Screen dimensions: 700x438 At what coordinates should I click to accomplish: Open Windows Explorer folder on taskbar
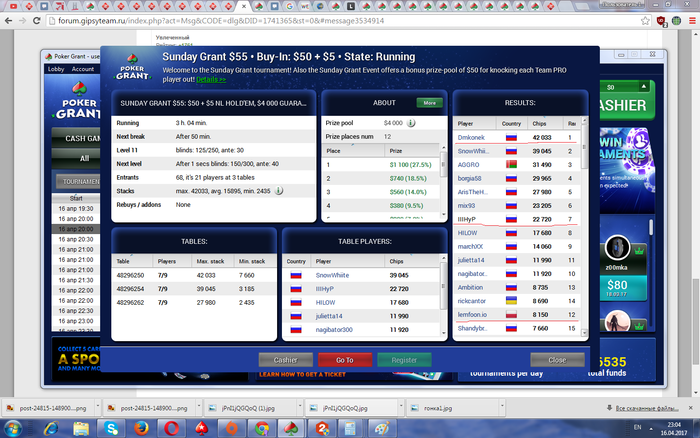click(81, 429)
